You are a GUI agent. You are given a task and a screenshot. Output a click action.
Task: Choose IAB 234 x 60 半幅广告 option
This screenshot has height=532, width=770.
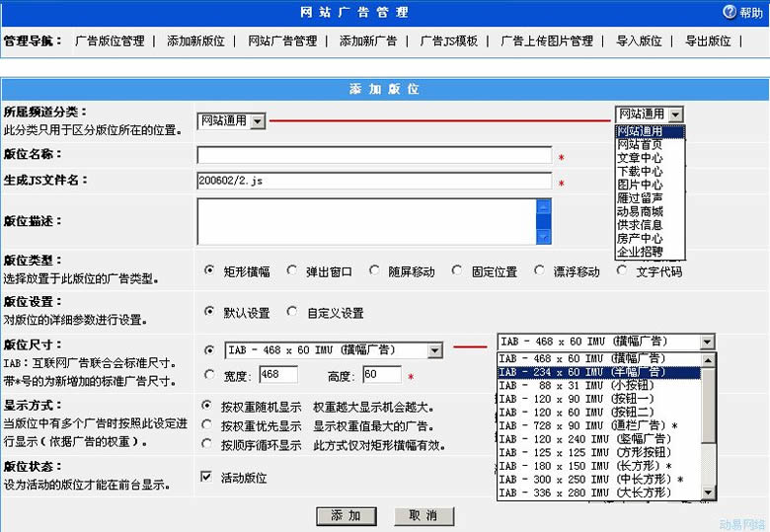[599, 372]
